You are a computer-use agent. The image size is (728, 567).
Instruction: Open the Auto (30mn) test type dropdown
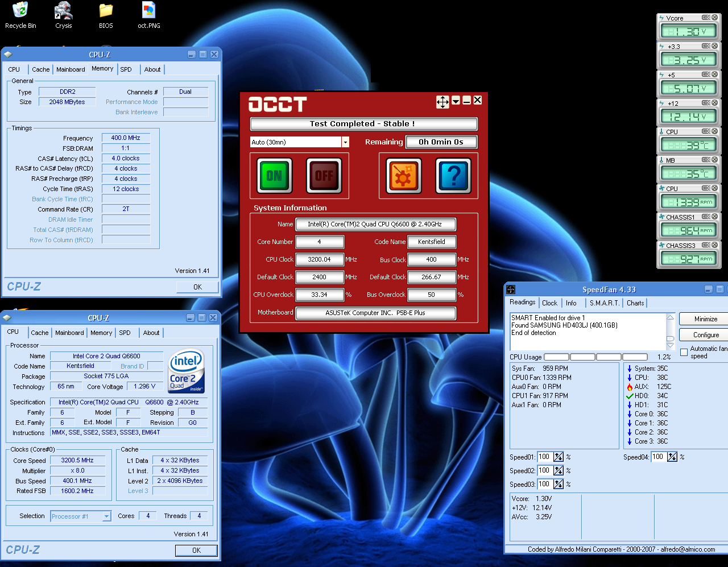point(345,142)
